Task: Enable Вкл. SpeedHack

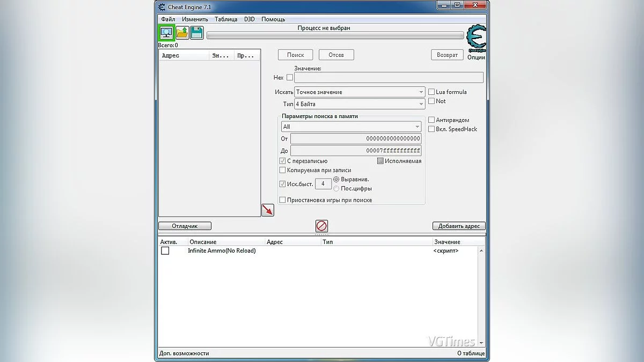Action: 431,129
